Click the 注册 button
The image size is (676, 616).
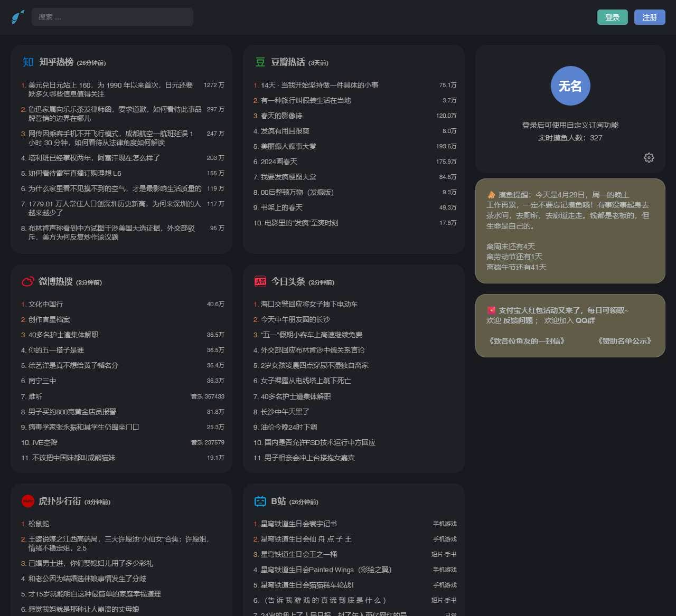pyautogui.click(x=650, y=17)
